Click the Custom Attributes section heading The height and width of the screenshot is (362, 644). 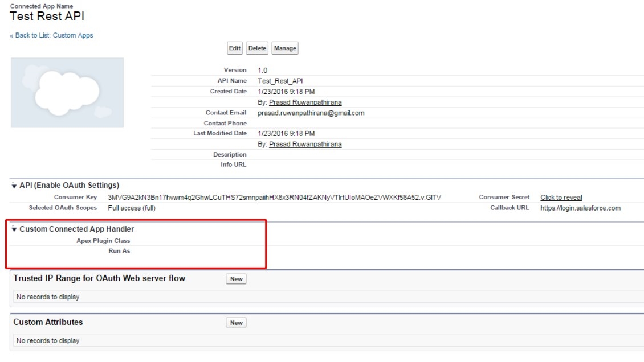click(48, 322)
